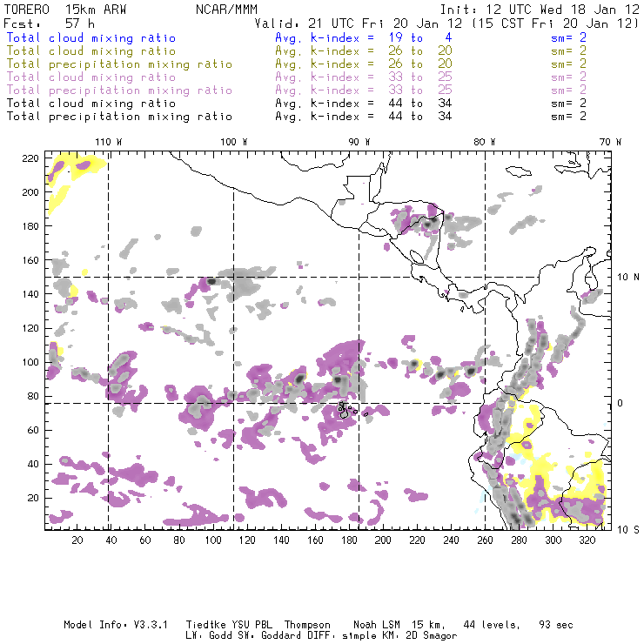Click the 'Valid: 21 UTC Fri 20 Jan 12' text
This screenshot has height=644, width=644.
[359, 23]
